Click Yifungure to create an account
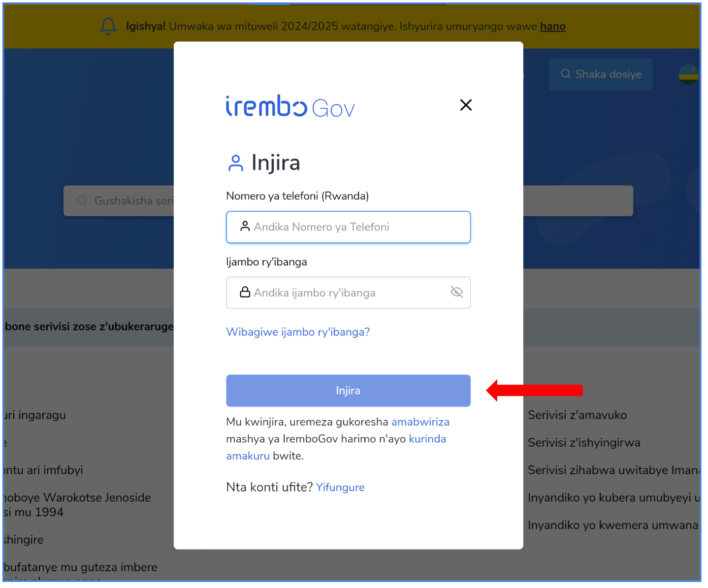 [340, 487]
